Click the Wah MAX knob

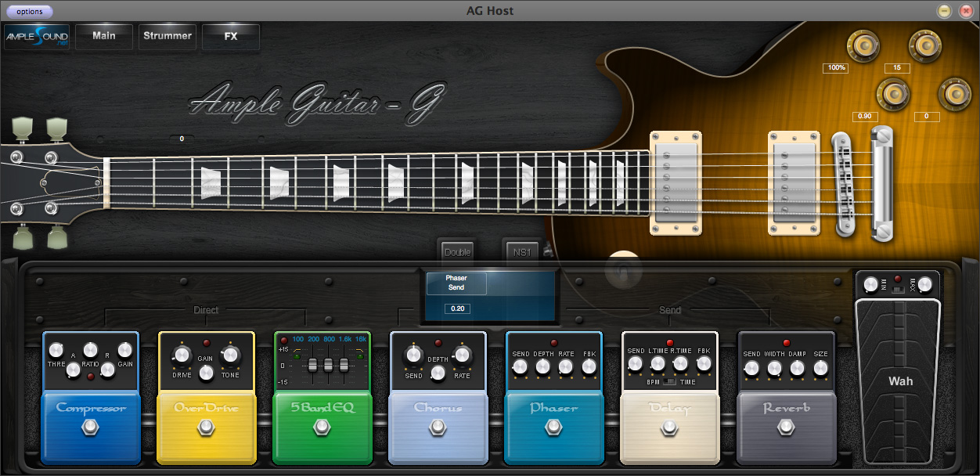[925, 284]
